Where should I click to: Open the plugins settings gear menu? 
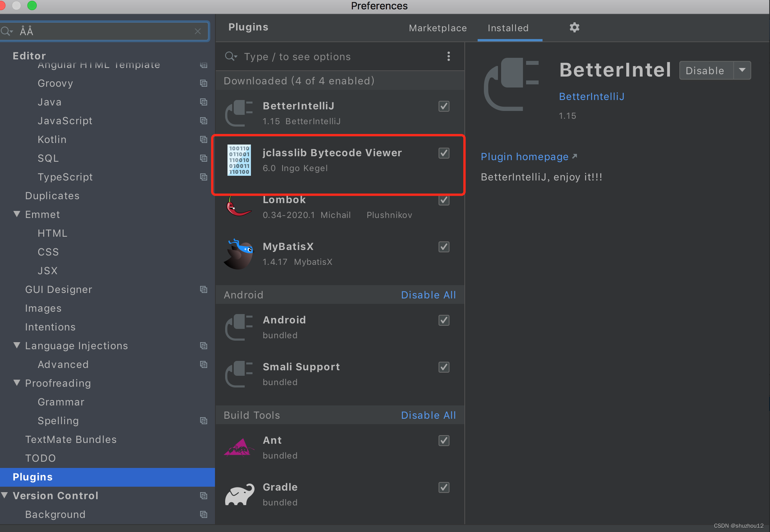574,27
